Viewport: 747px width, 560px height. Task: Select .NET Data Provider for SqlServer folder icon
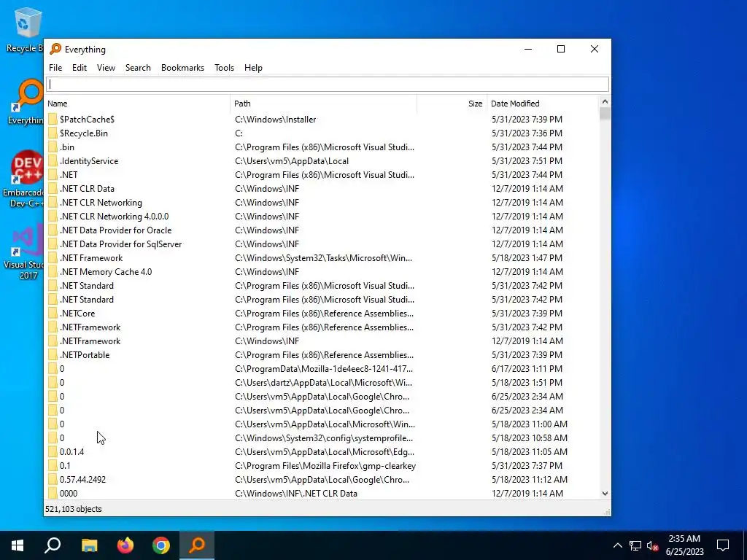pyautogui.click(x=53, y=244)
